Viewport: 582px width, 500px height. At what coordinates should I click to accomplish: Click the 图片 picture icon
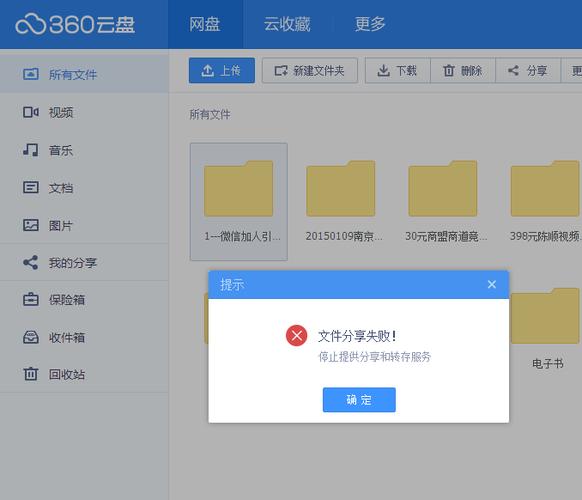click(x=30, y=225)
